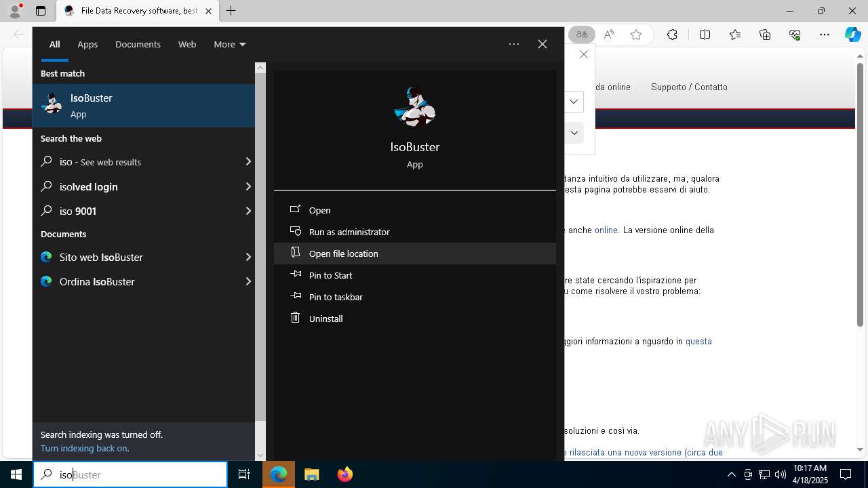Open Edge collections icon
Viewport: 868px width, 488px height.
tap(765, 35)
